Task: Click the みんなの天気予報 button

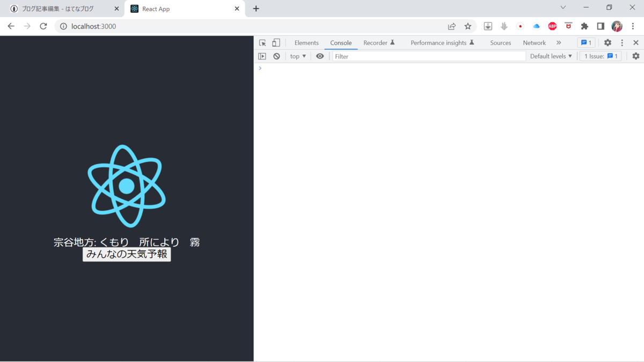Action: 127,254
